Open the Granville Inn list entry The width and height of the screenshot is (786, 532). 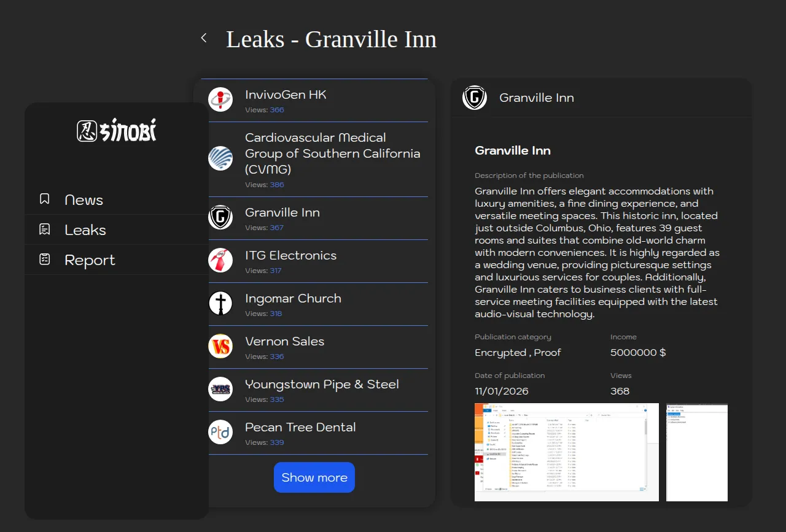[x=282, y=213]
